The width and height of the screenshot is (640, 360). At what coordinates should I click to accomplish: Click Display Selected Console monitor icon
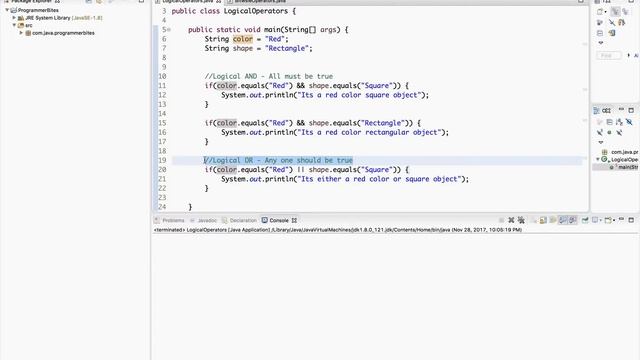point(595,220)
